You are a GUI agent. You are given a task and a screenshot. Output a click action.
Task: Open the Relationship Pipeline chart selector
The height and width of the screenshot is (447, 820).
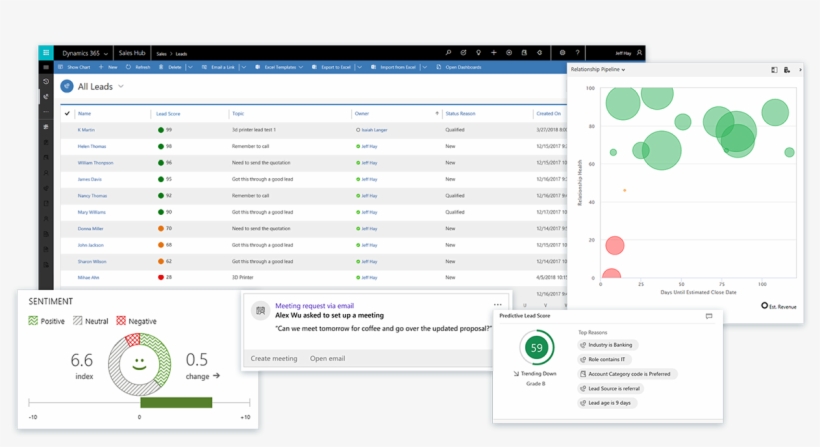(598, 70)
